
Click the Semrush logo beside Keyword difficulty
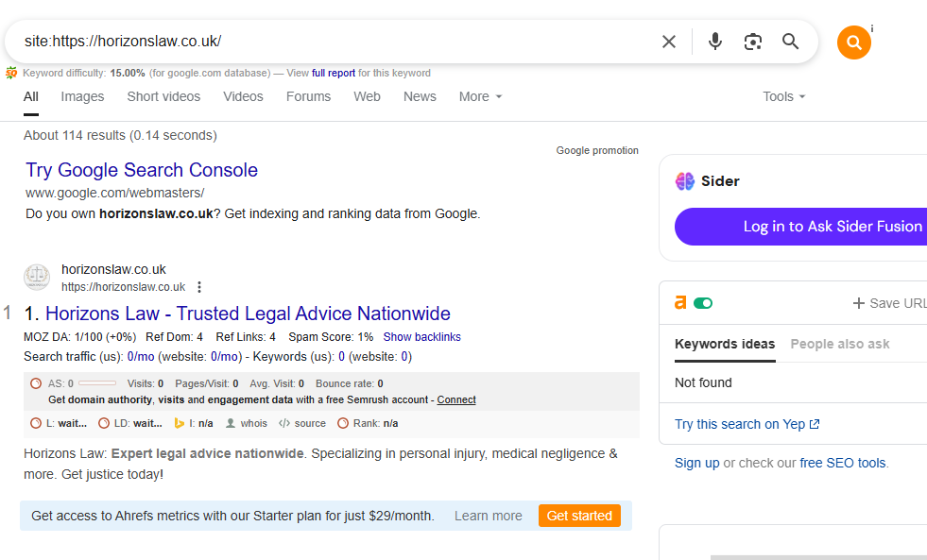pos(11,74)
